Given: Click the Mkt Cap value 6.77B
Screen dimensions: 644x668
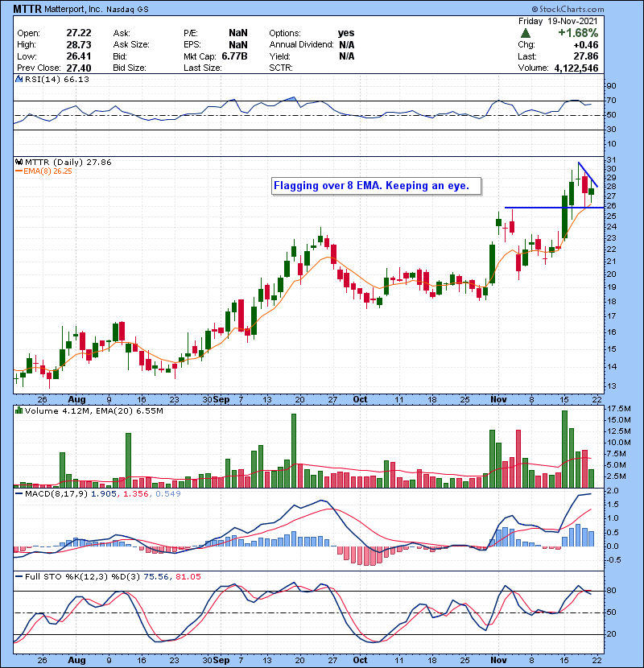Looking at the screenshot, I should tap(234, 56).
